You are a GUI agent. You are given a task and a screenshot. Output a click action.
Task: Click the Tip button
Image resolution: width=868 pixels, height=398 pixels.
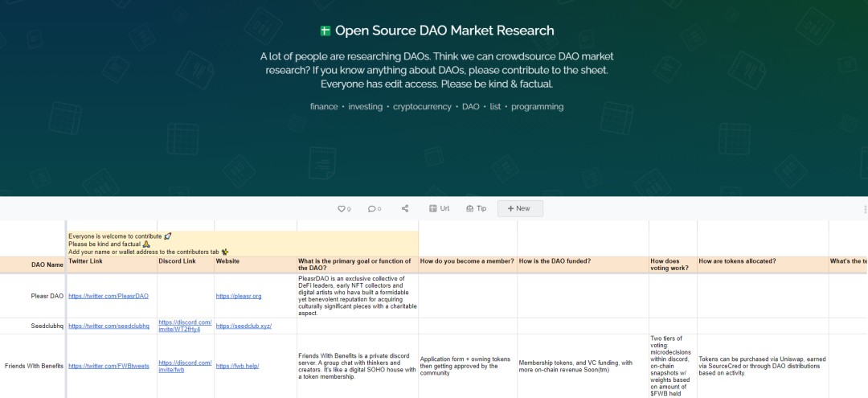[x=476, y=209]
